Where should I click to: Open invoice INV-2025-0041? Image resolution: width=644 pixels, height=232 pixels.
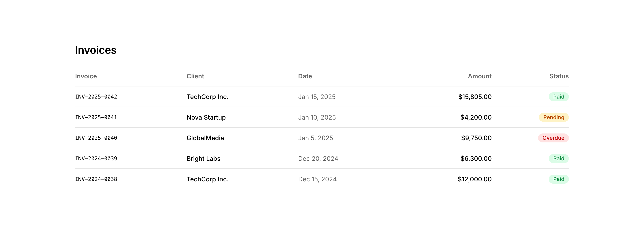click(x=96, y=117)
